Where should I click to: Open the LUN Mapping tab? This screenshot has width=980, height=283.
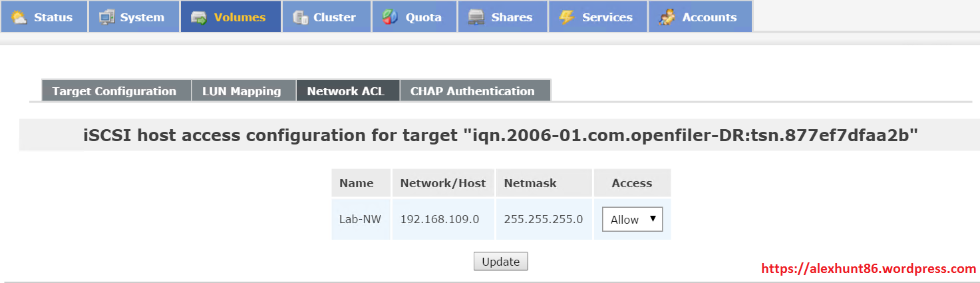click(x=242, y=91)
